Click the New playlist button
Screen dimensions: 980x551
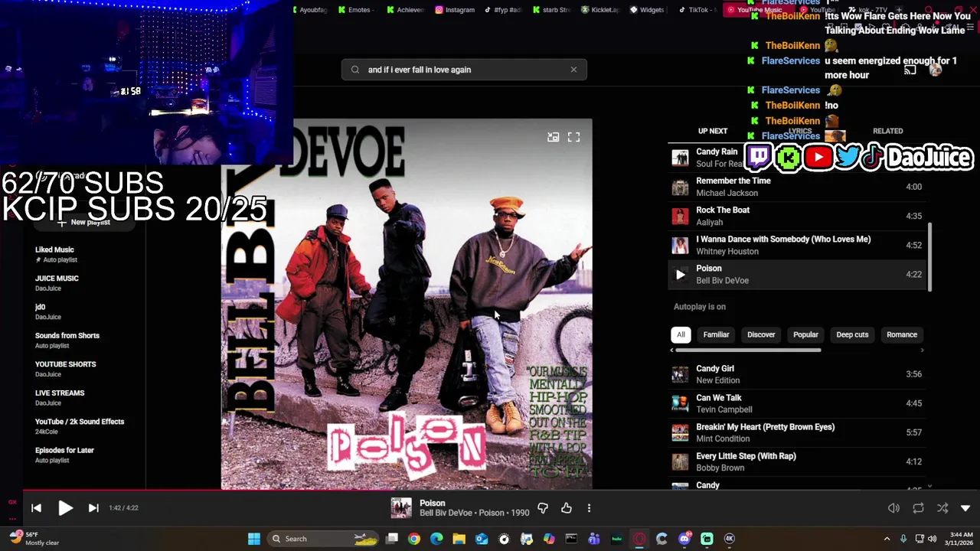pyautogui.click(x=84, y=222)
